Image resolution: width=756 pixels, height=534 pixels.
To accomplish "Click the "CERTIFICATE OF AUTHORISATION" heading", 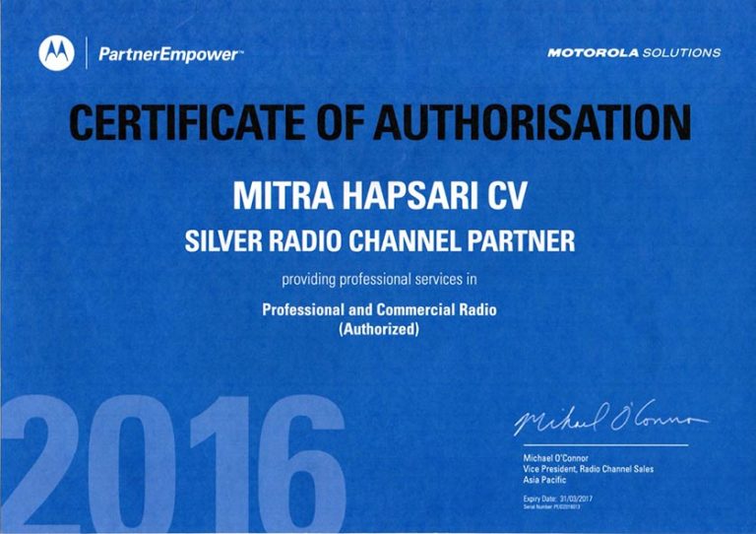I will pos(380,122).
